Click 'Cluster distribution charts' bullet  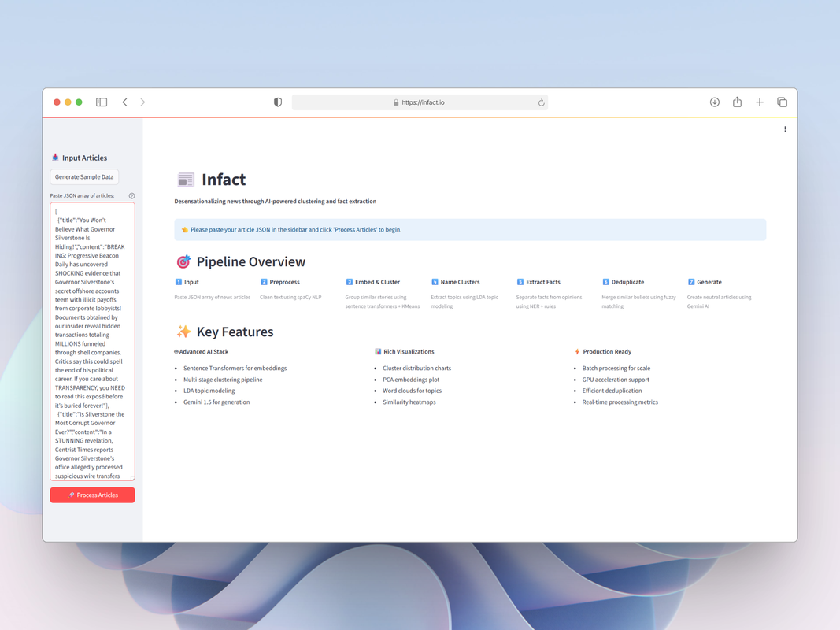416,368
